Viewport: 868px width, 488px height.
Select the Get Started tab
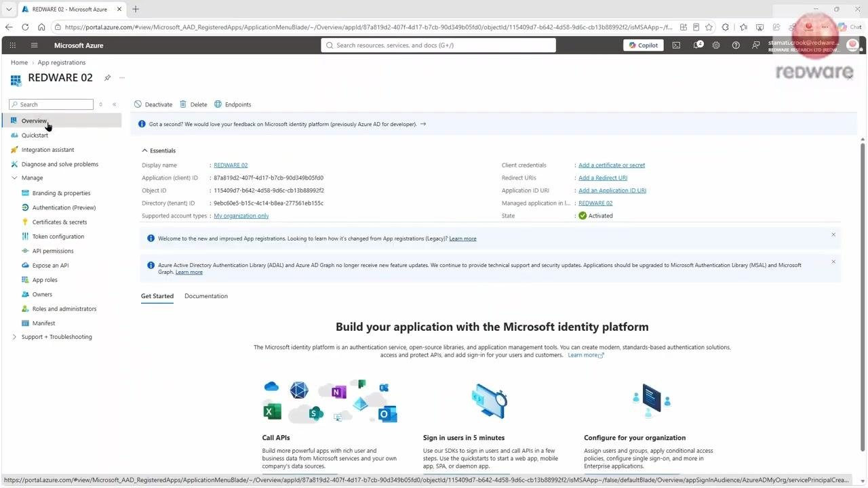(157, 296)
